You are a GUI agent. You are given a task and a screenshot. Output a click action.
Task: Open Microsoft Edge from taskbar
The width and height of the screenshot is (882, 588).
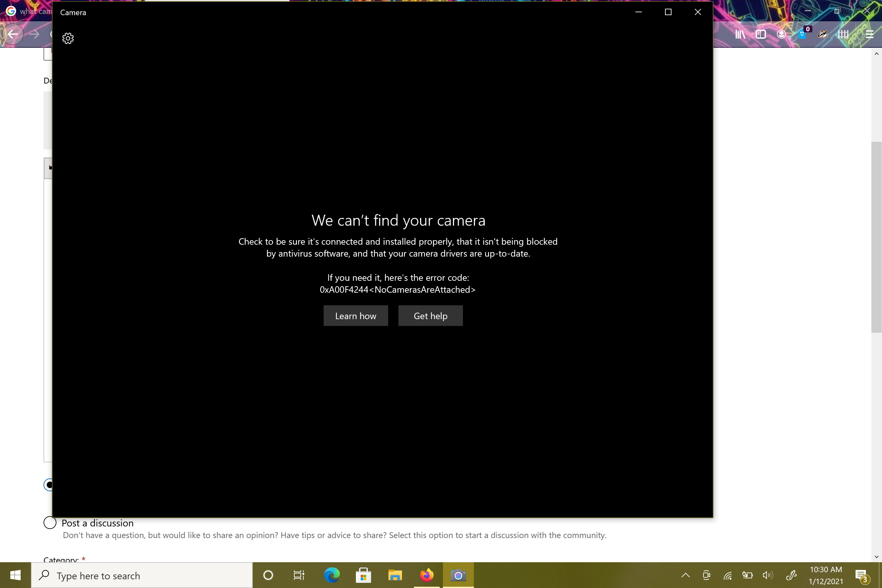click(x=331, y=575)
